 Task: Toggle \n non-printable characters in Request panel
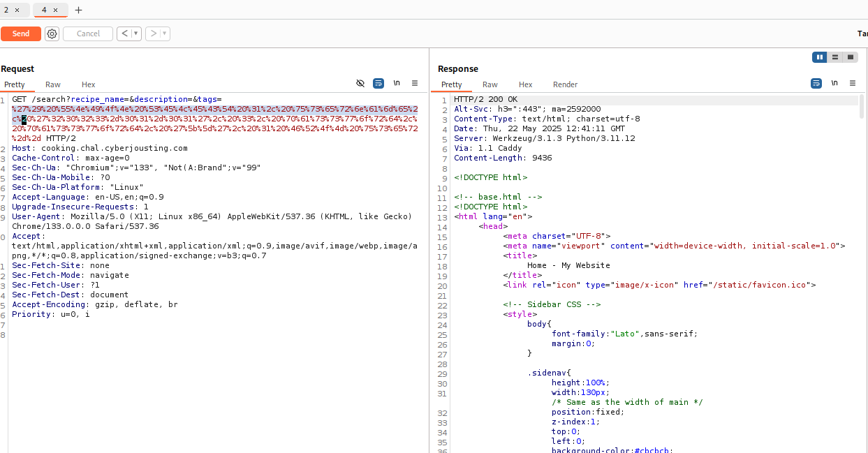[397, 83]
